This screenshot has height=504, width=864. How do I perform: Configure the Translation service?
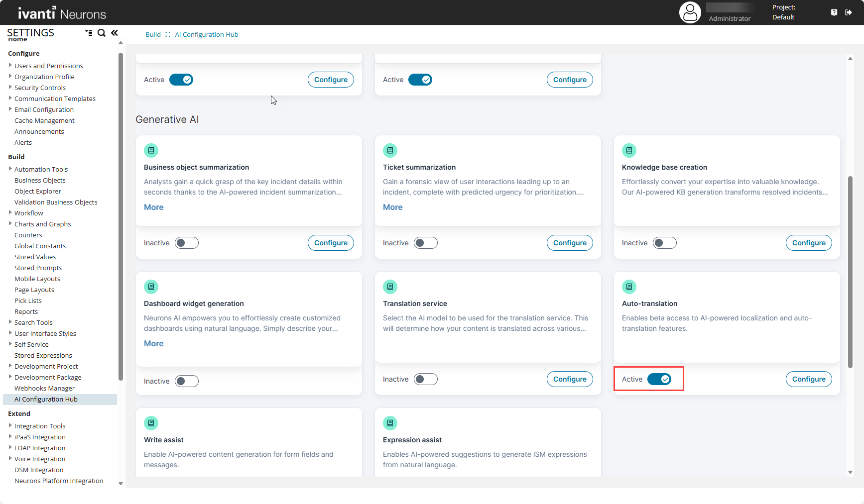click(x=570, y=379)
